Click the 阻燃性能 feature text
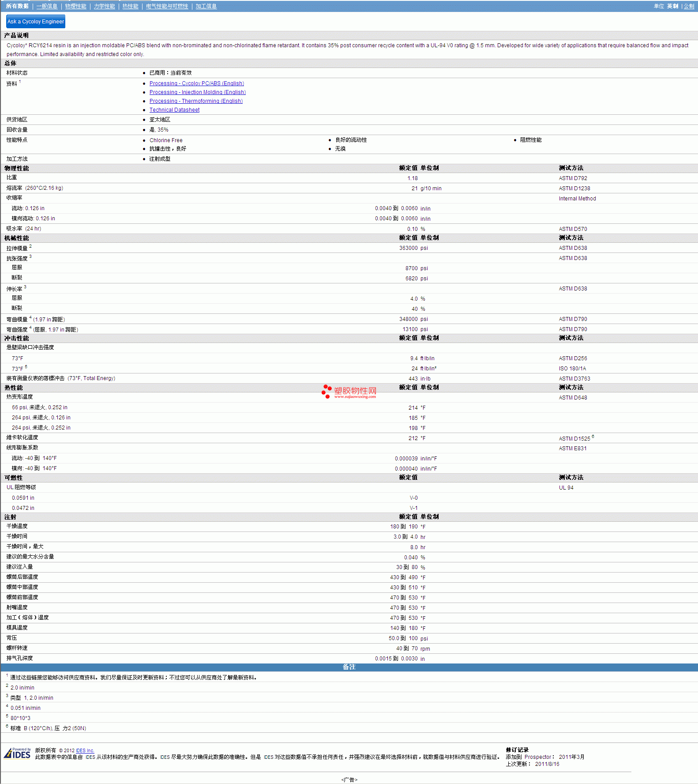 [x=531, y=140]
